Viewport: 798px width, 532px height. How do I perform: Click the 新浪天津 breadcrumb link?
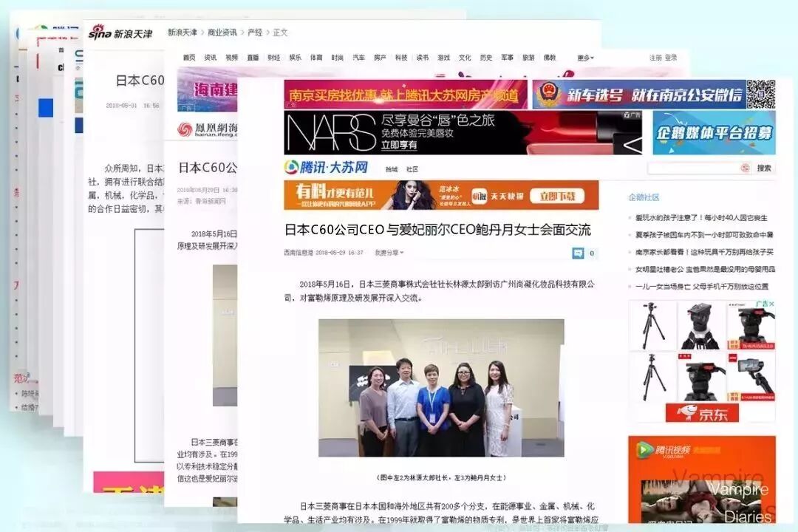183,33
